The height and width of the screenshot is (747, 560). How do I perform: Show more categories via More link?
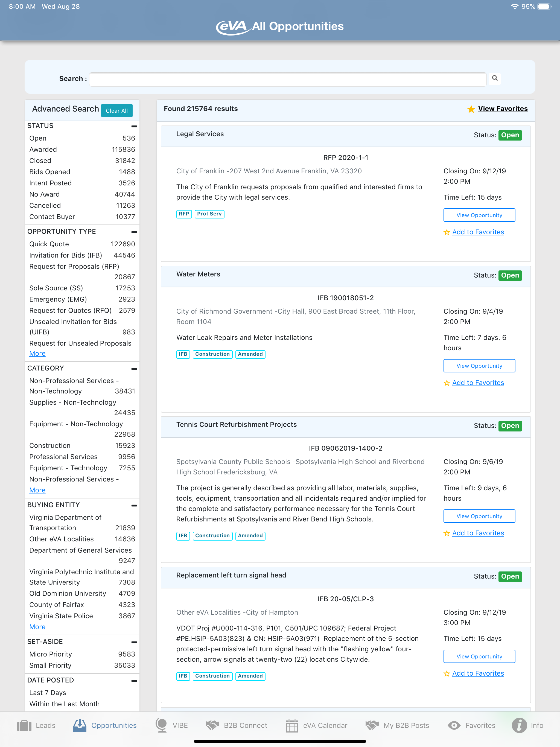click(37, 490)
